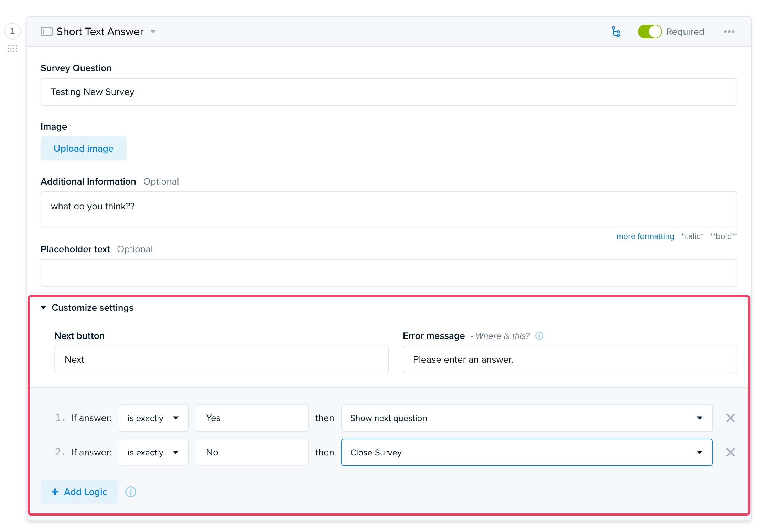Edit the Error message field

point(570,359)
